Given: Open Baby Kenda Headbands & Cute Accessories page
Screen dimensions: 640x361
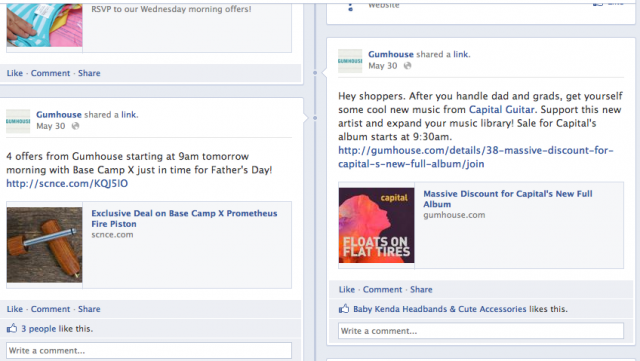Looking at the screenshot, I should (440, 309).
